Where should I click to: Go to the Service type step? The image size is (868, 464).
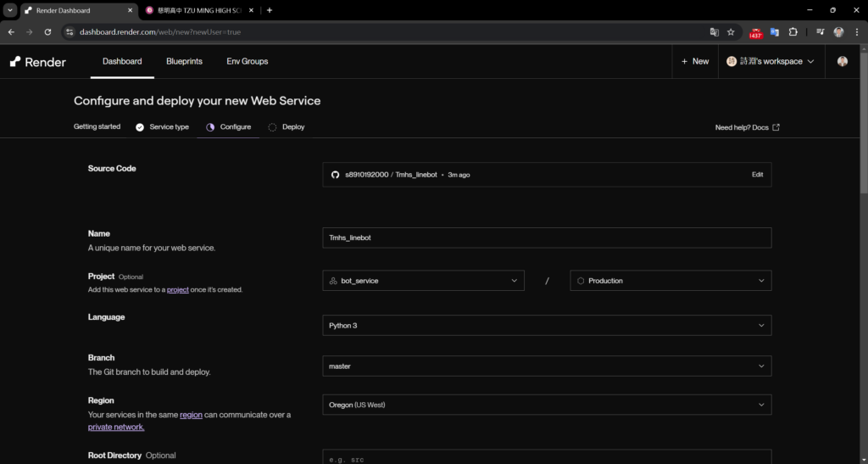coord(162,126)
